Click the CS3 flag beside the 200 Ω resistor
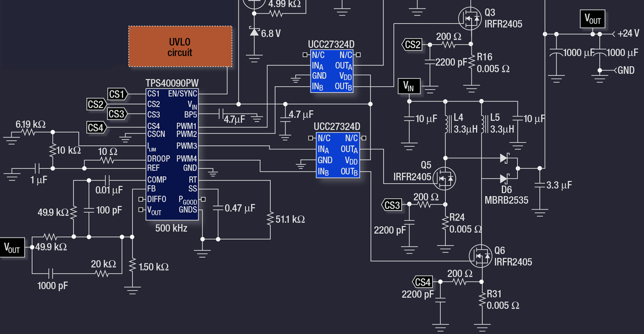This screenshot has height=334, width=644. [x=391, y=205]
